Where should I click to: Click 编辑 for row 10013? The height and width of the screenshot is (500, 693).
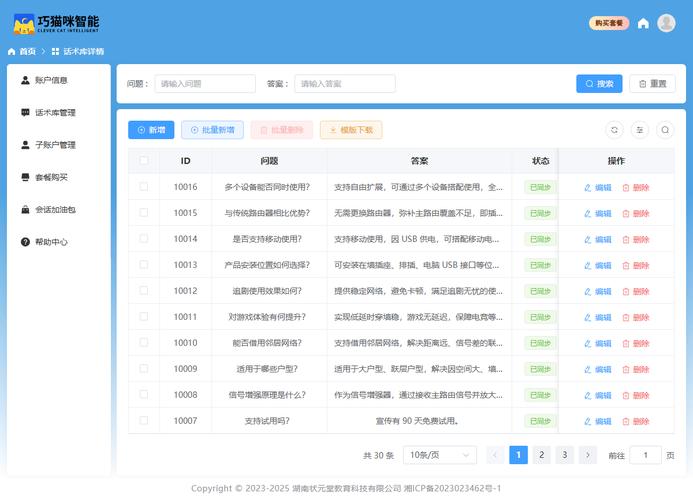click(598, 265)
